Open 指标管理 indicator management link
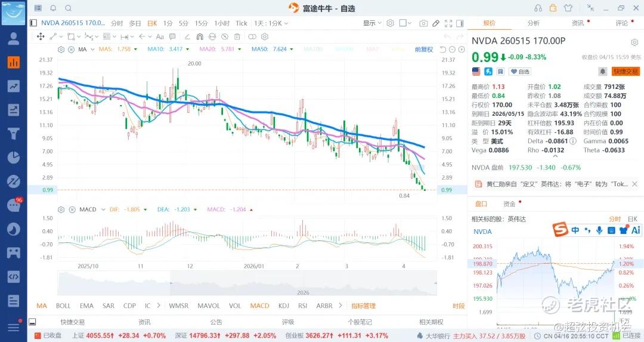 pos(363,306)
